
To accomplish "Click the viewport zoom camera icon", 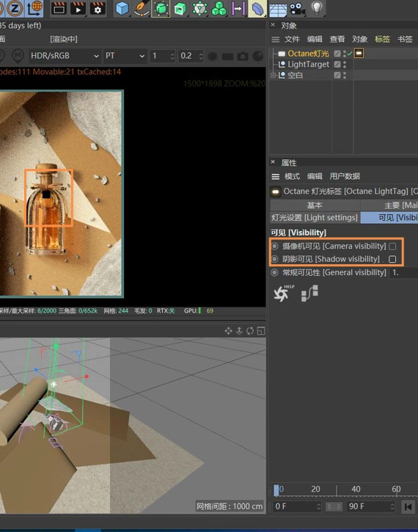I will point(239,331).
